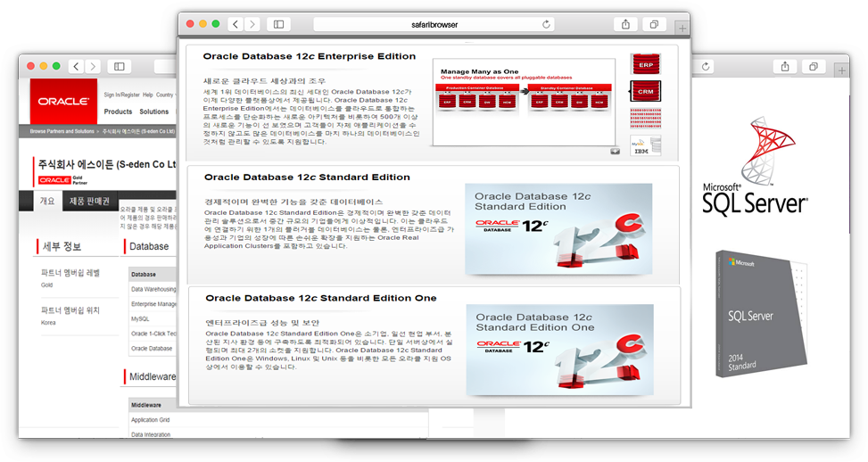Select Database row in the Database list
This screenshot has height=462, width=868.
pos(153,274)
